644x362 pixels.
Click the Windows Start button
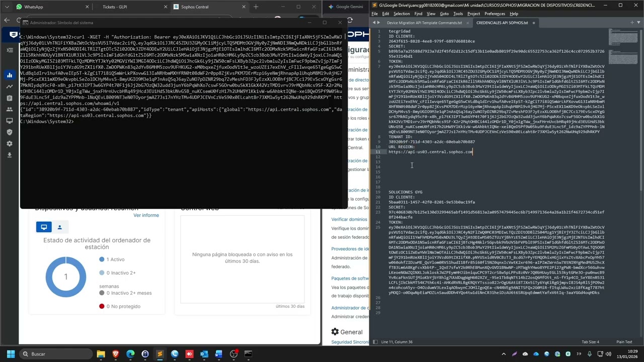(x=11, y=354)
